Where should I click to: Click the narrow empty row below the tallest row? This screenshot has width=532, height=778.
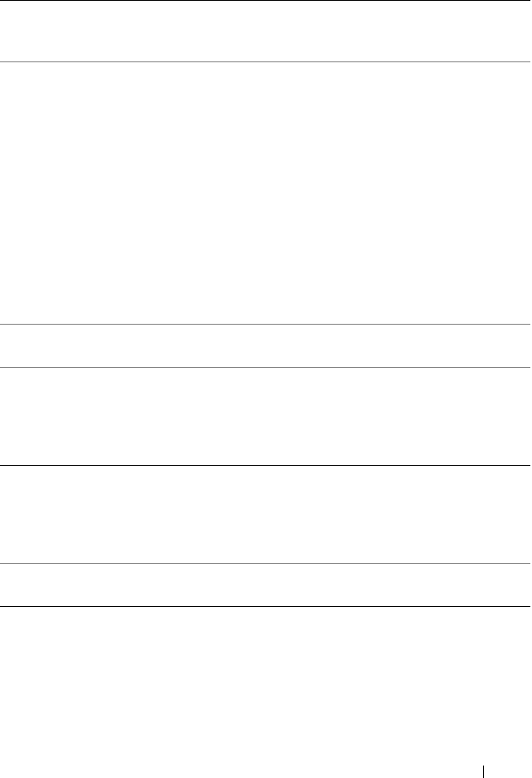266,345
